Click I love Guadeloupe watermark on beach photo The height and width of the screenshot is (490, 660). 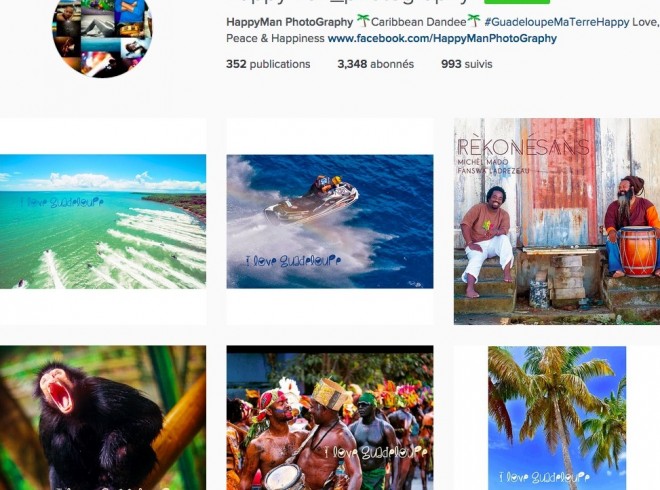62,202
